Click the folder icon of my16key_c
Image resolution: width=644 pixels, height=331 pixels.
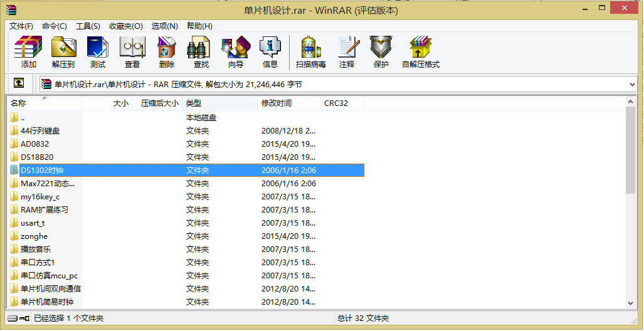click(x=14, y=196)
